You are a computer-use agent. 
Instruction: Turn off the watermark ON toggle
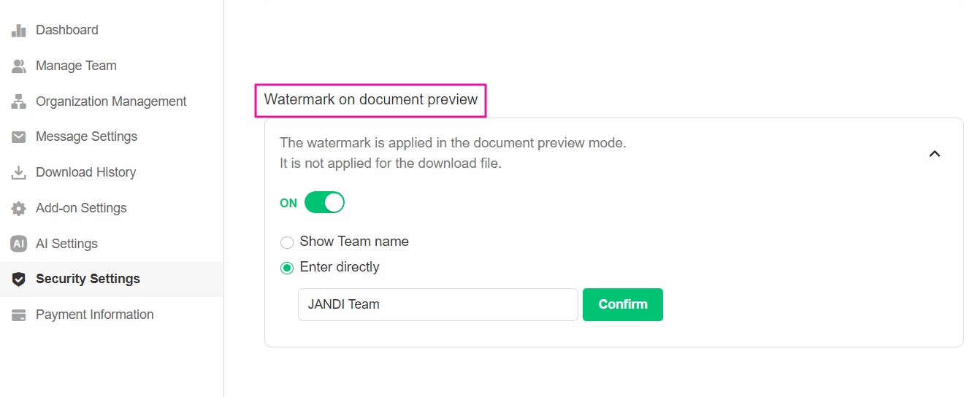click(x=324, y=202)
